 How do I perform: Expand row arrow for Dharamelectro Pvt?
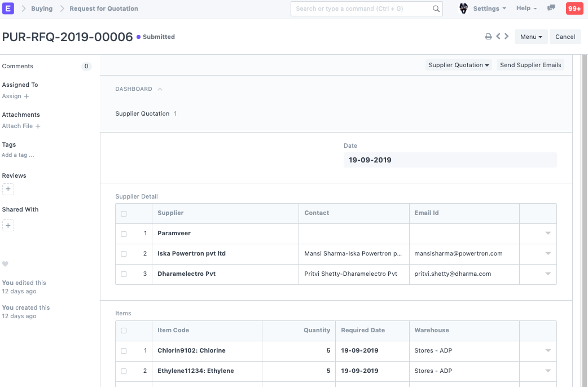[547, 274]
